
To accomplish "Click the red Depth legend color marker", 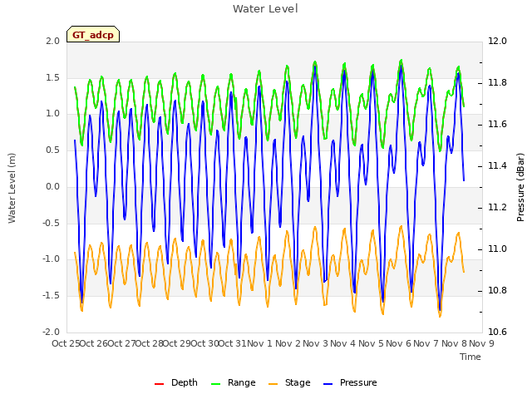I will click(159, 384).
